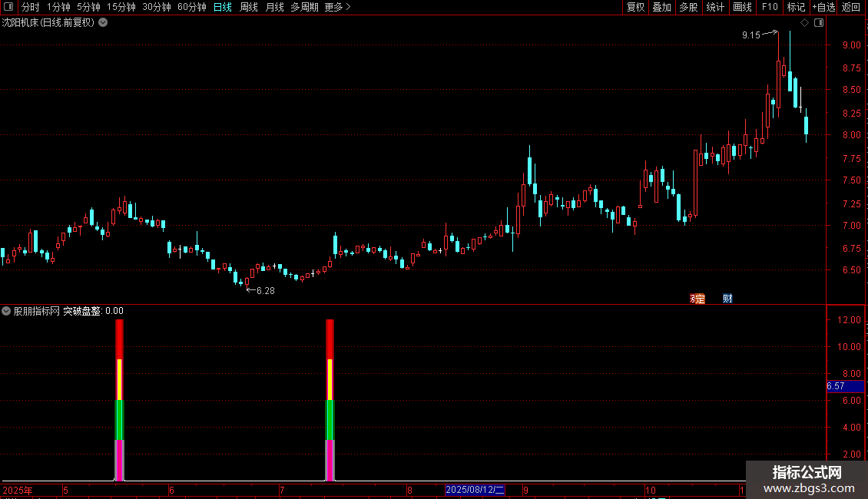Click the 返回 back button

pos(851,7)
